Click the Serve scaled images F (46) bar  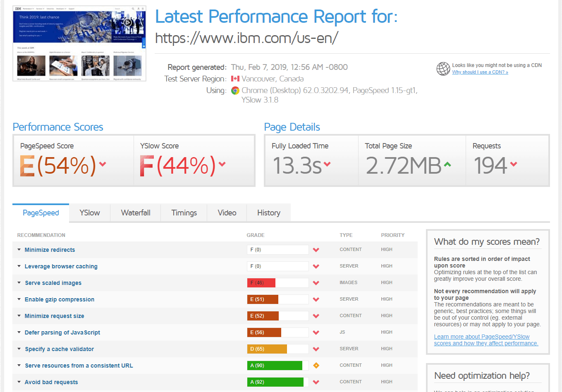click(x=278, y=283)
